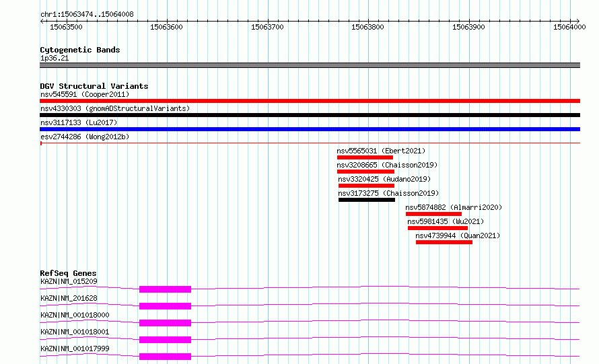The height and width of the screenshot is (364, 599).
Task: Open variant nsv5874882 (Almarri2020) label
Action: pyautogui.click(x=454, y=207)
